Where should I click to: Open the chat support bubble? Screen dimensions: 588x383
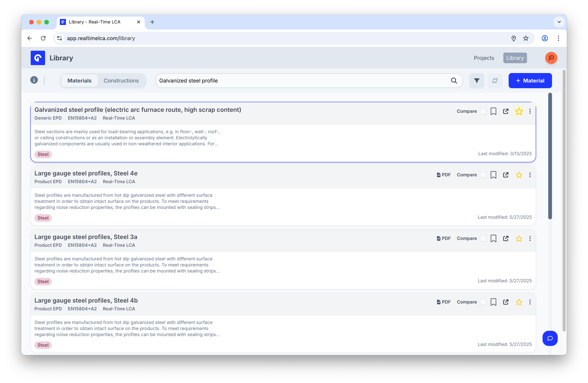550,338
